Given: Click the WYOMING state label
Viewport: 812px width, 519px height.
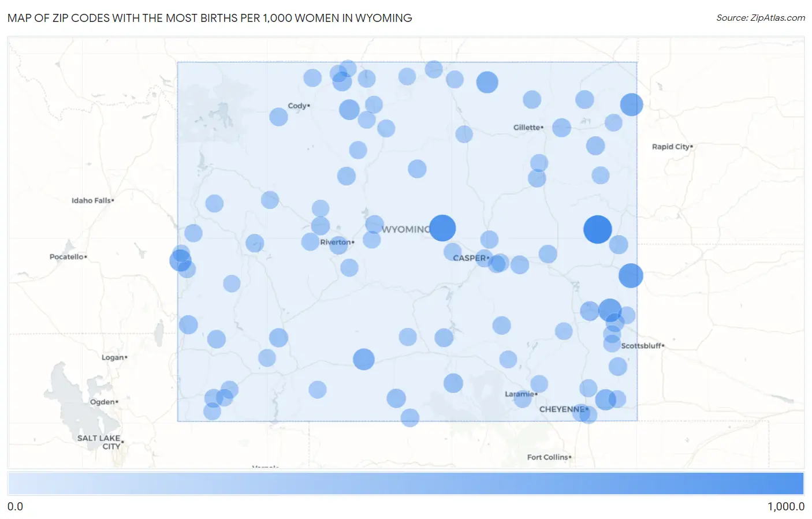Looking at the screenshot, I should coord(406,229).
